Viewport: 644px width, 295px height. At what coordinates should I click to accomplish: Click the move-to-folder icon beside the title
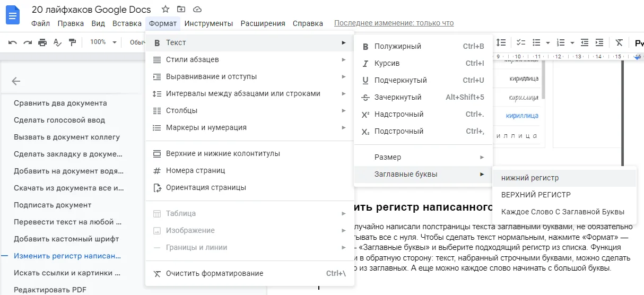[x=181, y=10]
